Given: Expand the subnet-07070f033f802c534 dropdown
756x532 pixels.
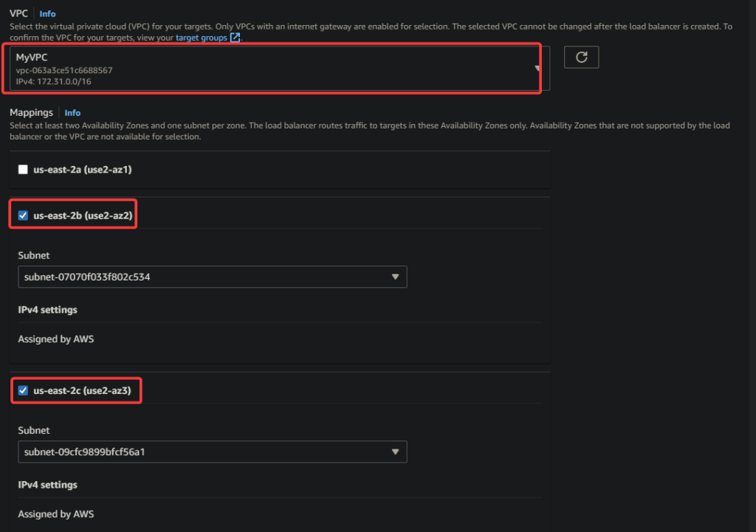Looking at the screenshot, I should pos(212,277).
